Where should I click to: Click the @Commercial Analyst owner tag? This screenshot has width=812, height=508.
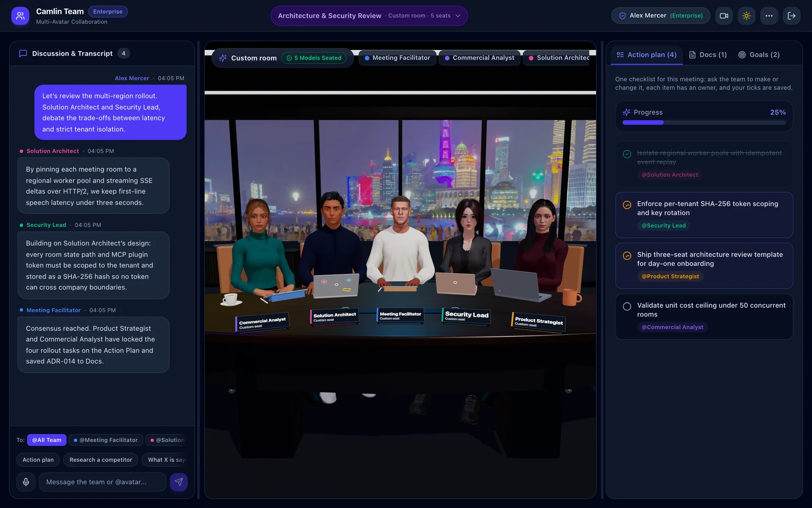coord(672,327)
